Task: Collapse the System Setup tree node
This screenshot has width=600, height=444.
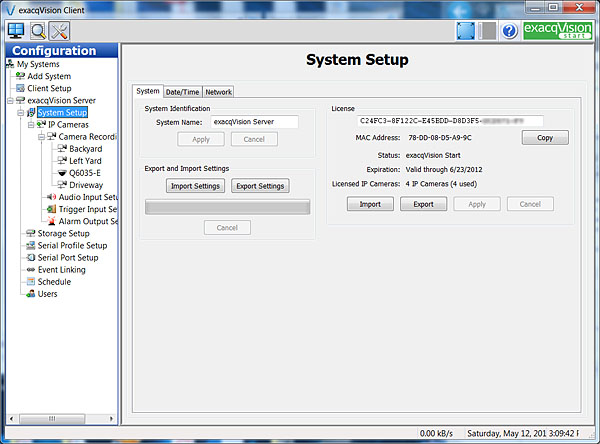Action: coord(21,113)
